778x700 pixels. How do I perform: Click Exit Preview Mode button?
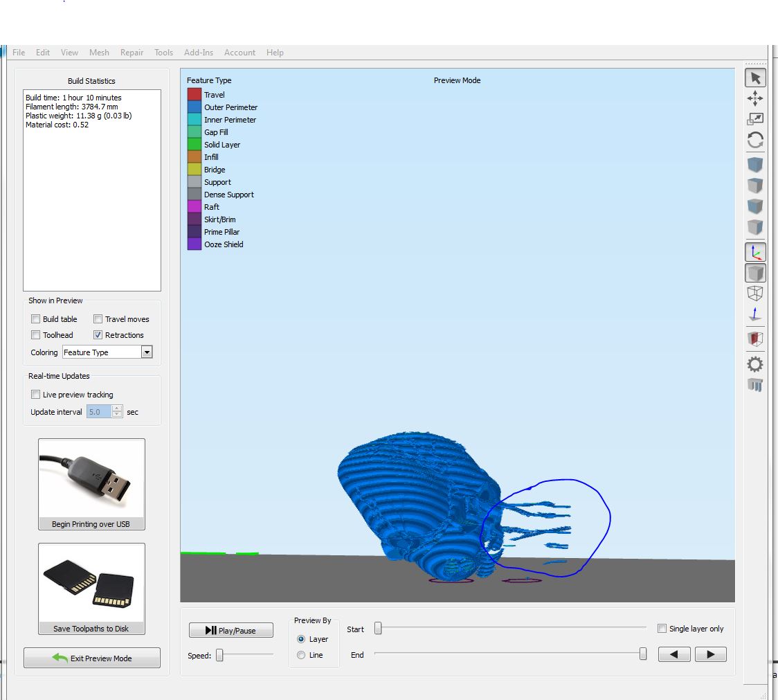click(92, 658)
